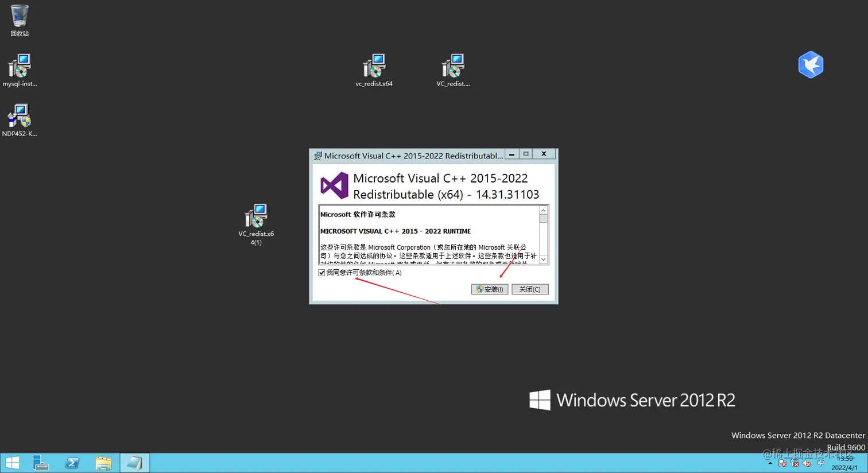Click the 'MICROSOFT VISUAL C++ 2015 - 2022 RUNTIME' text
Viewport: 868px width, 473px height.
[396, 231]
